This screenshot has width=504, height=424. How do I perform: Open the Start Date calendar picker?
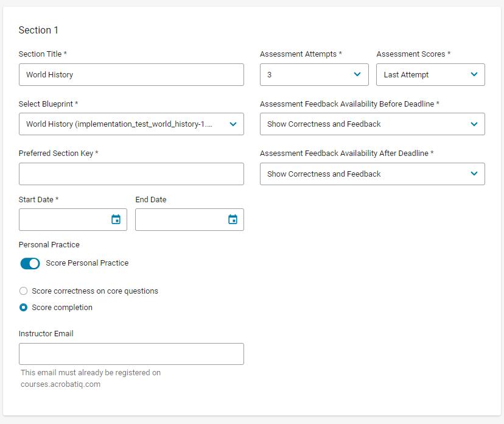(116, 219)
